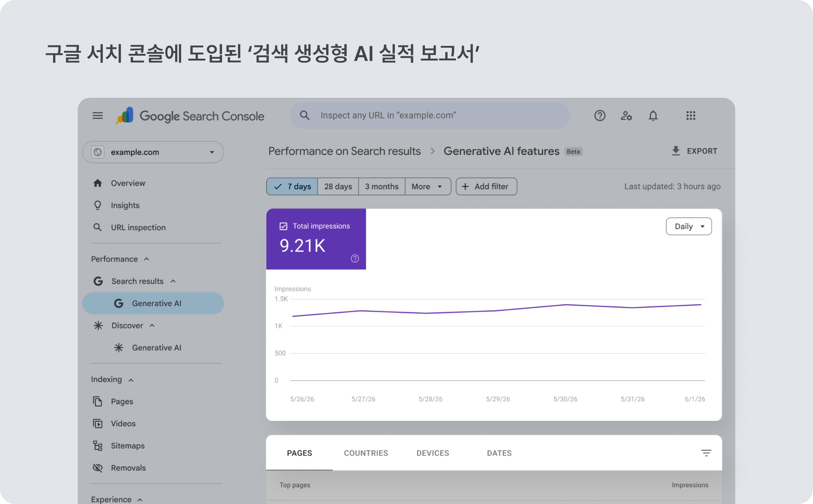Click the EXPORT download icon
The height and width of the screenshot is (504, 813).
pyautogui.click(x=676, y=151)
